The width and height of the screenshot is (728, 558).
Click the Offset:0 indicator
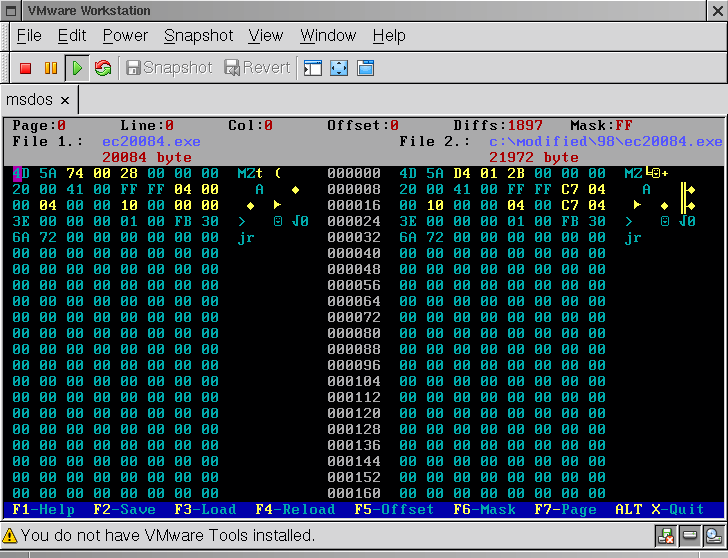point(363,125)
